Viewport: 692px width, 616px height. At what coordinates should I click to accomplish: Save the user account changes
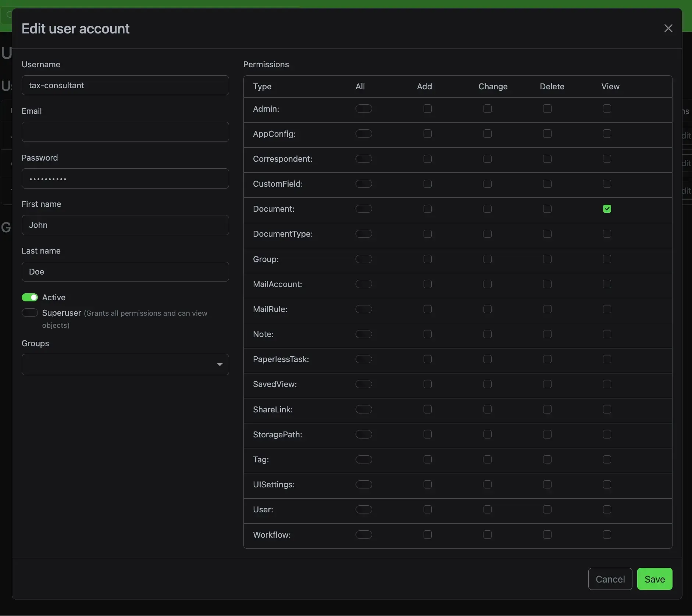(x=654, y=579)
